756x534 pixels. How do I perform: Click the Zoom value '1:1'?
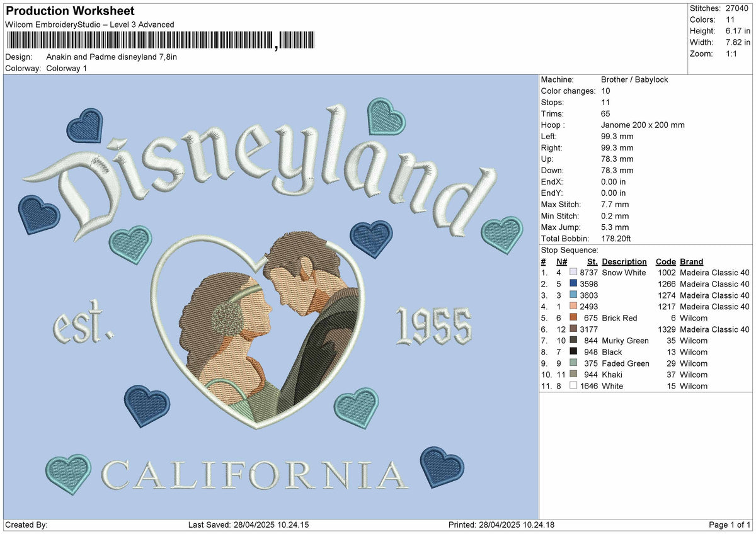pos(731,54)
